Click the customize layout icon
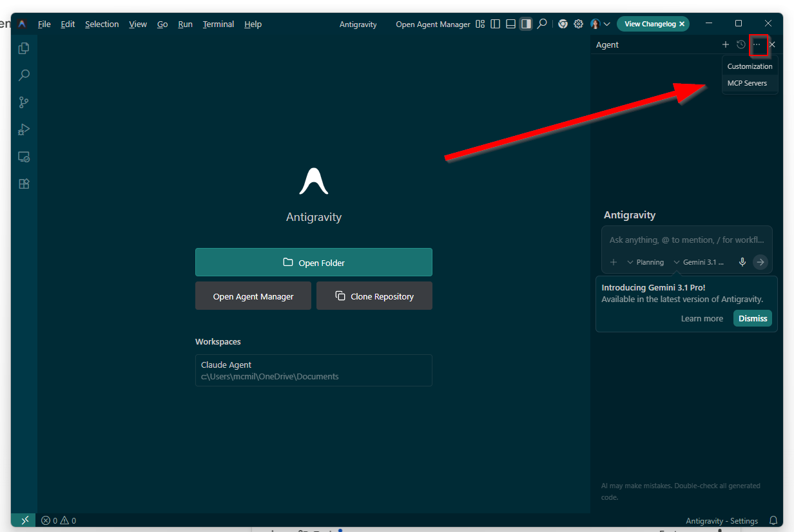794x532 pixels. 480,24
